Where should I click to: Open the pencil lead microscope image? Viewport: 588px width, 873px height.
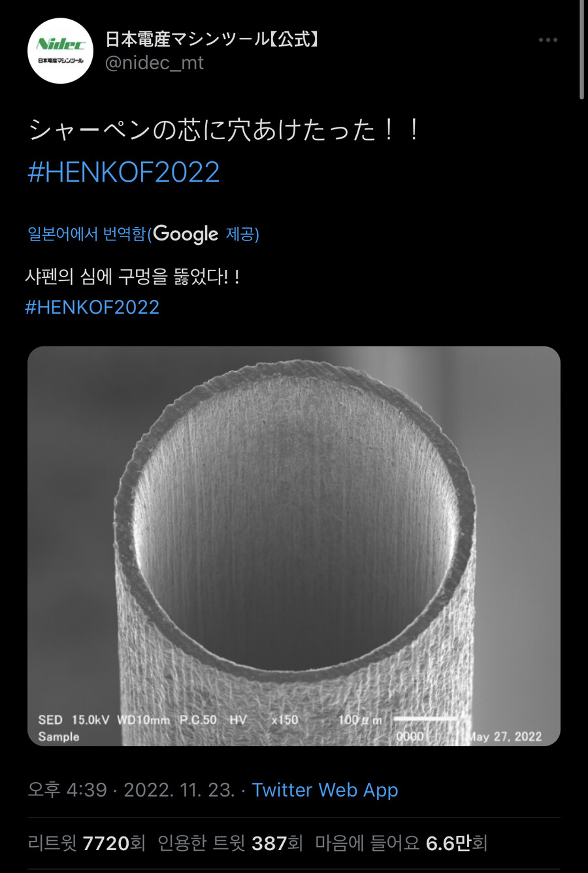click(x=294, y=546)
